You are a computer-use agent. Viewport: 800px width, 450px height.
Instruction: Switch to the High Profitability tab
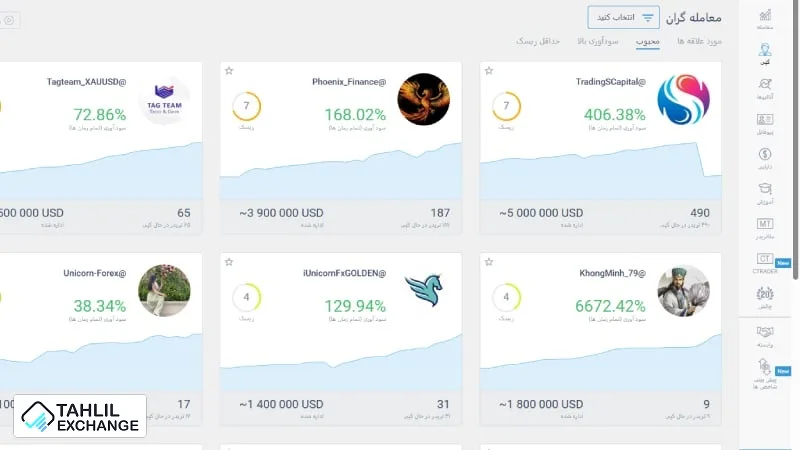[x=597, y=42]
